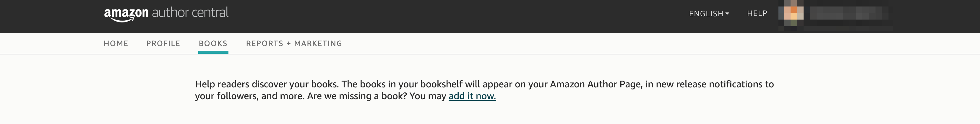
Task: Select the BOOKS tab
Action: click(213, 43)
